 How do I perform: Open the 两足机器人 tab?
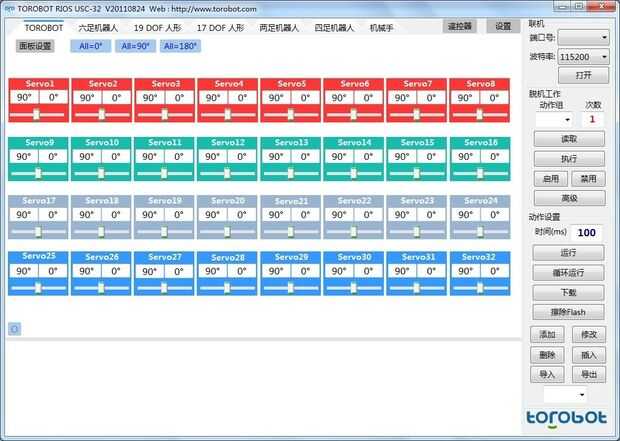pos(279,28)
